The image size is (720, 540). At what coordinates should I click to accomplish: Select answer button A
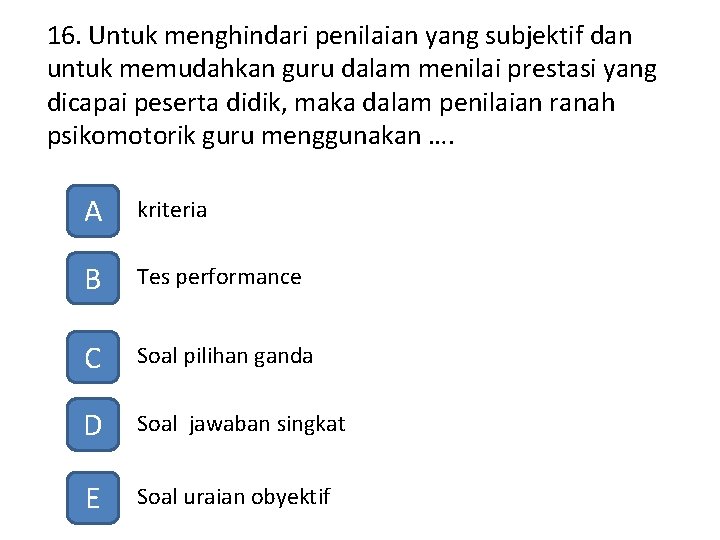(93, 211)
